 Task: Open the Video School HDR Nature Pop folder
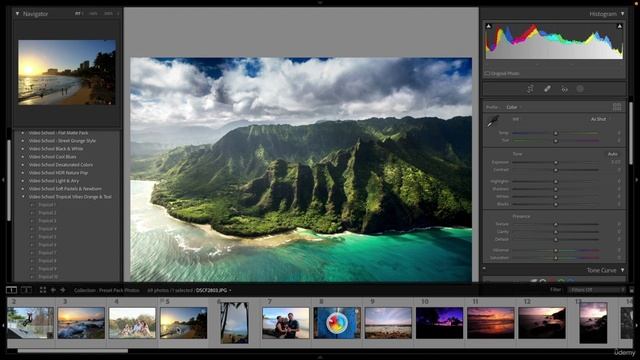pos(58,173)
